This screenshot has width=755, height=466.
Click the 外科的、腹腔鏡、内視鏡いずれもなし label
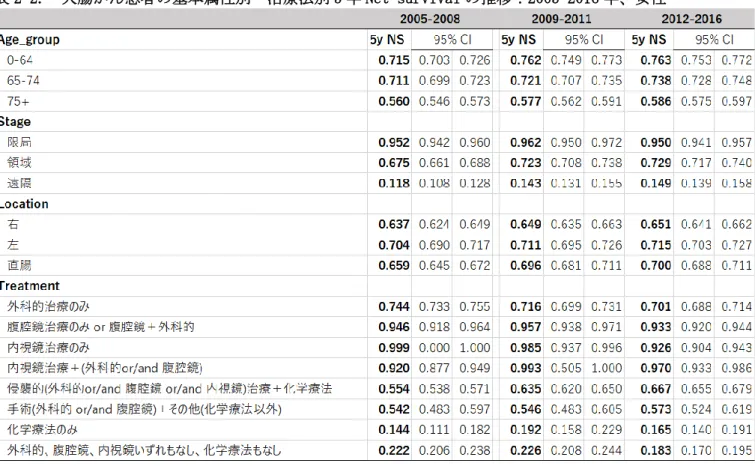click(x=144, y=450)
